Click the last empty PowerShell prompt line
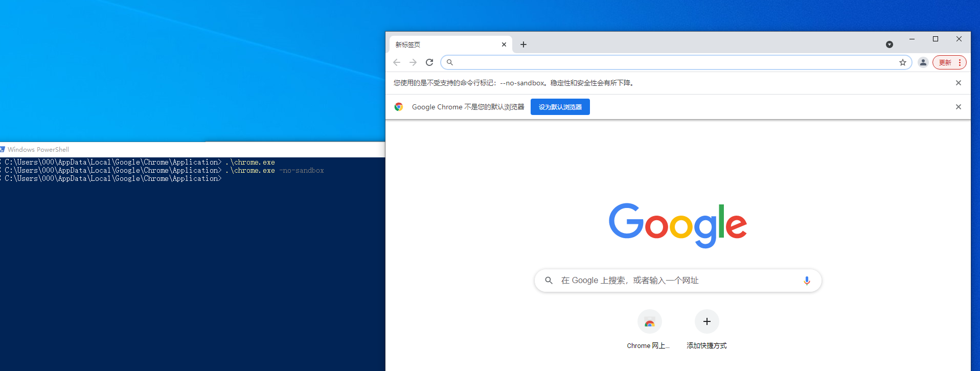This screenshot has width=980, height=371. point(112,179)
